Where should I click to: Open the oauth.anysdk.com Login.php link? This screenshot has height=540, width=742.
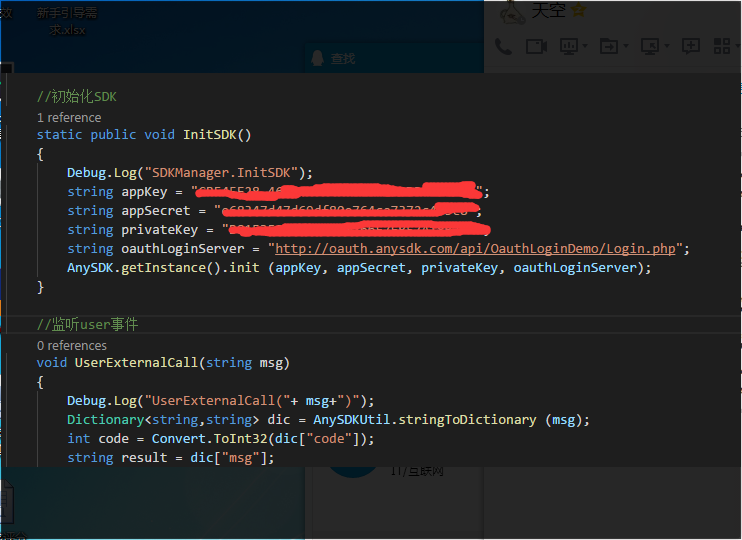(x=475, y=248)
